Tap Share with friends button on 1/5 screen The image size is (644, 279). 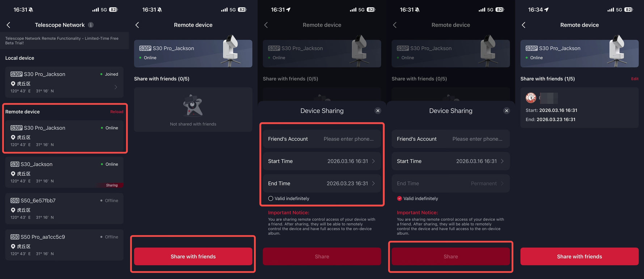click(x=580, y=257)
